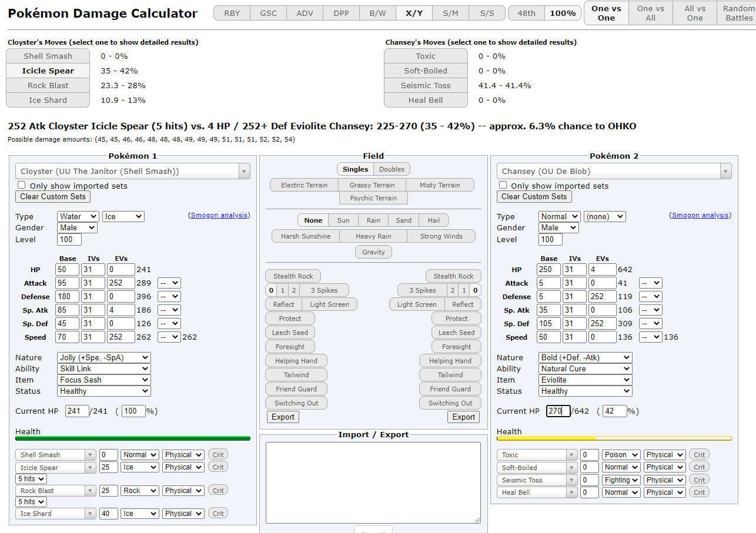Open Cloyster's Ability Skill Link dropdown

(104, 368)
